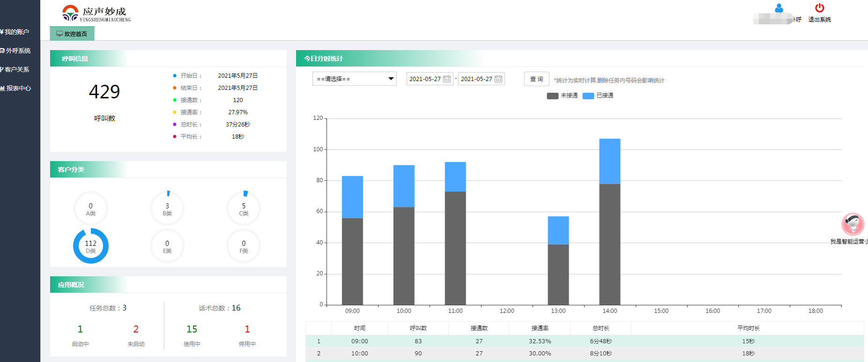Click the 话术总数 value 16

click(x=236, y=308)
